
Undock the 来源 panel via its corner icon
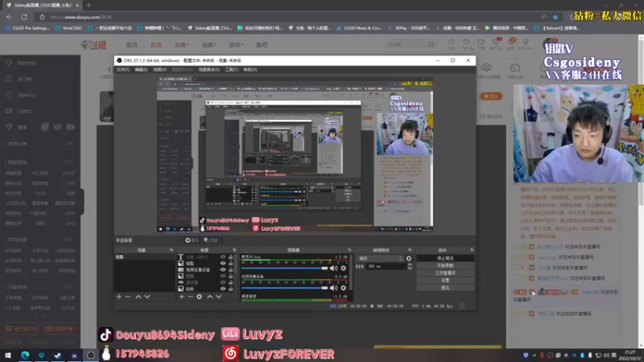(x=234, y=250)
